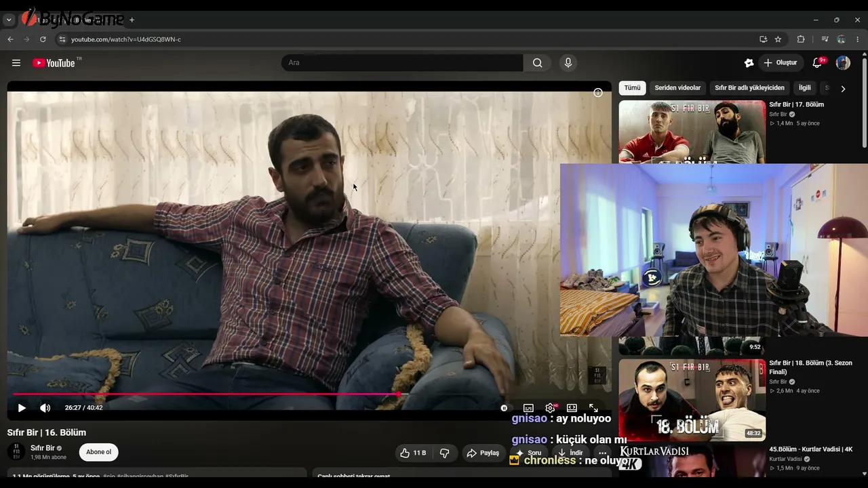Open the Sıfır Bir channel name link
The width and height of the screenshot is (868, 488).
point(43,448)
